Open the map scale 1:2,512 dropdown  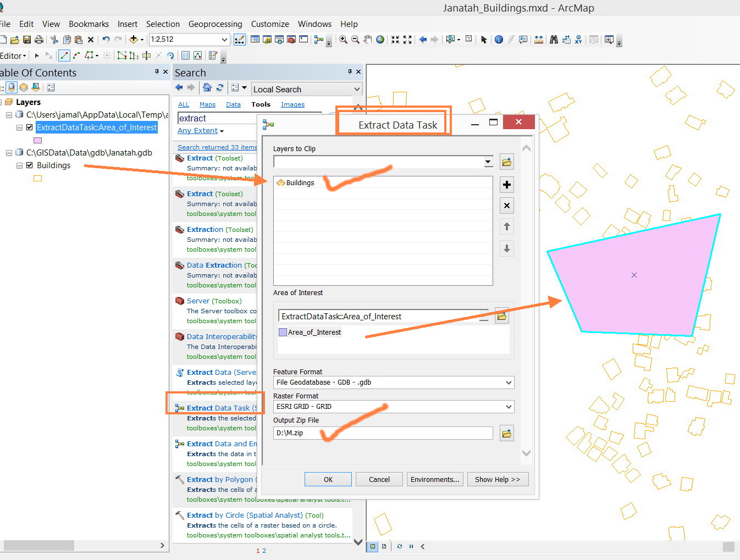[224, 40]
